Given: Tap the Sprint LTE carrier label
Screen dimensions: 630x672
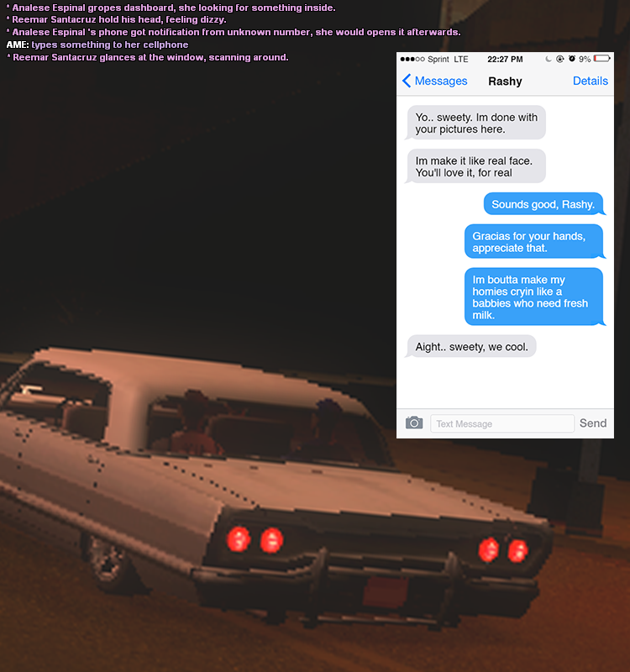Looking at the screenshot, I should (448, 59).
